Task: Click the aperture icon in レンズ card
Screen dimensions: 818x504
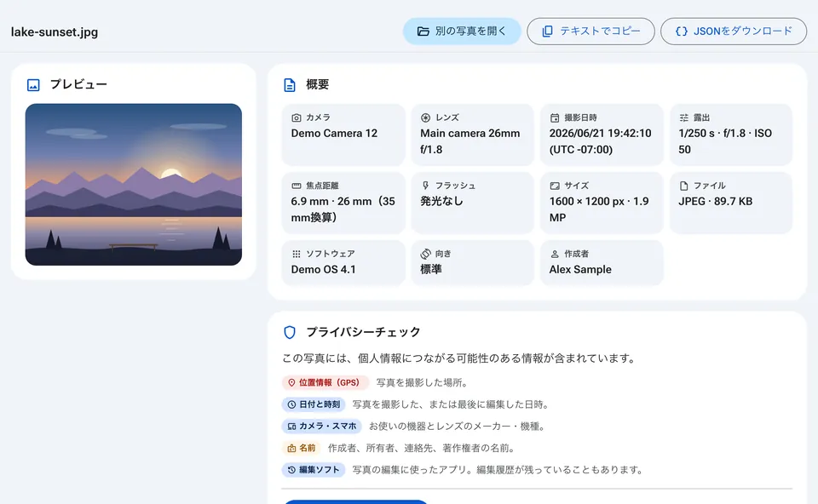Action: (426, 117)
